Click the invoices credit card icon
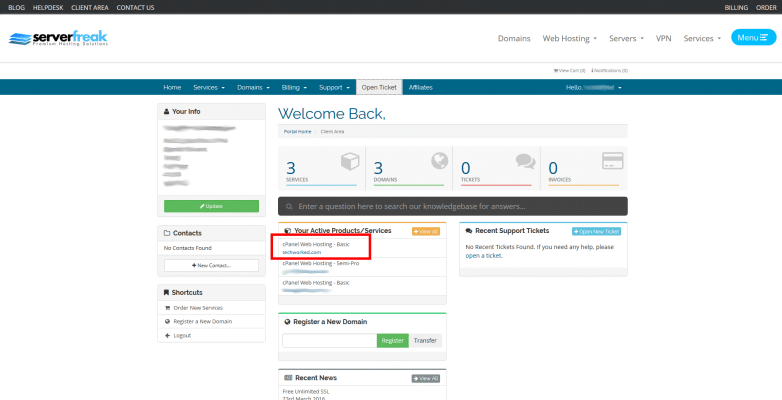 tap(613, 161)
